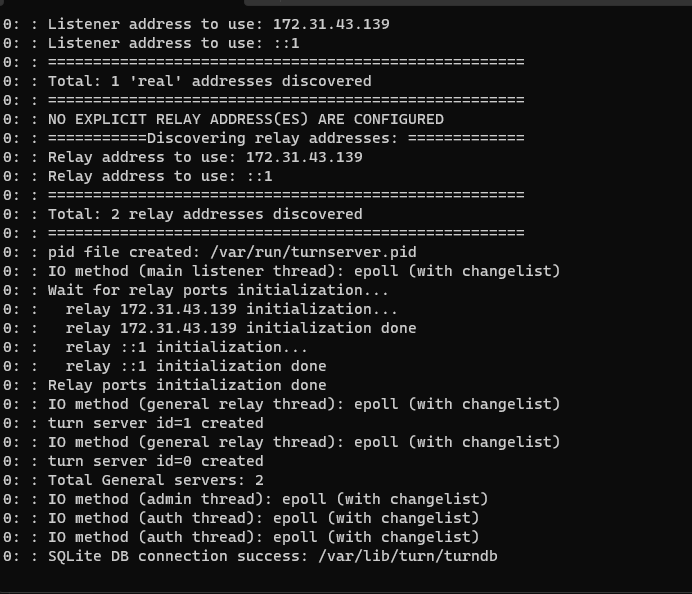Click 'Total: 2 relay addresses discovered' text
The image size is (692, 594).
point(205,214)
